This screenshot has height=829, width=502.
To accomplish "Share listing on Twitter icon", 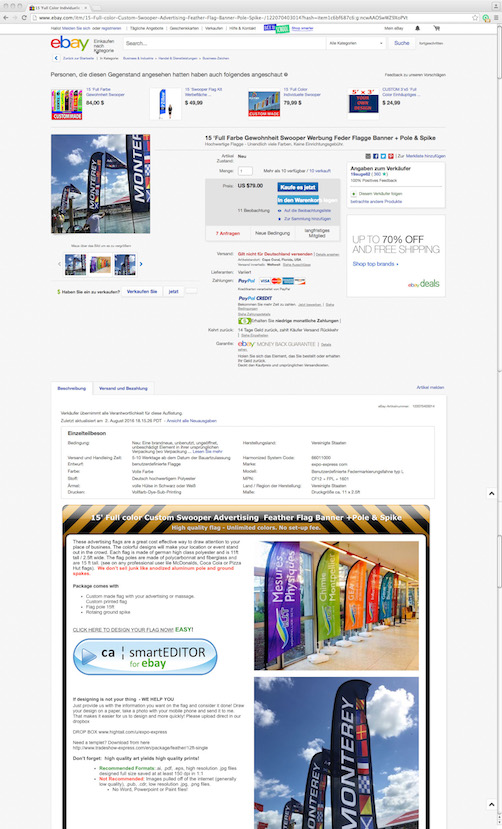I will point(383,156).
